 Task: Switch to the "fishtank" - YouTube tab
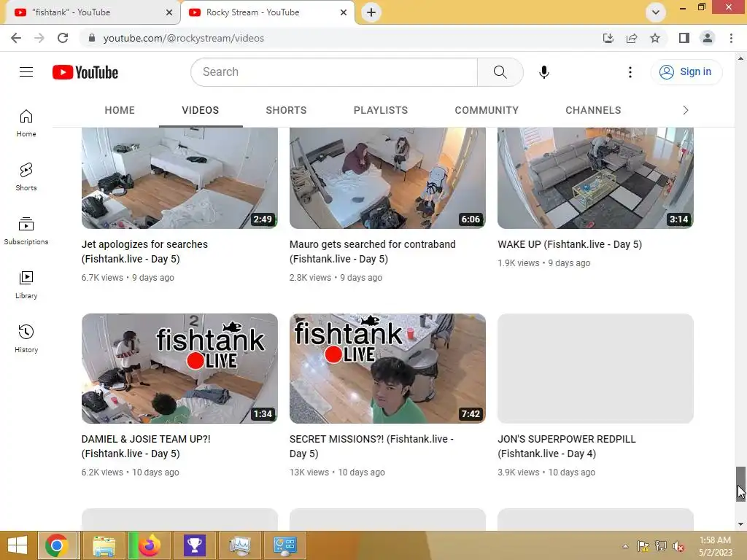90,12
